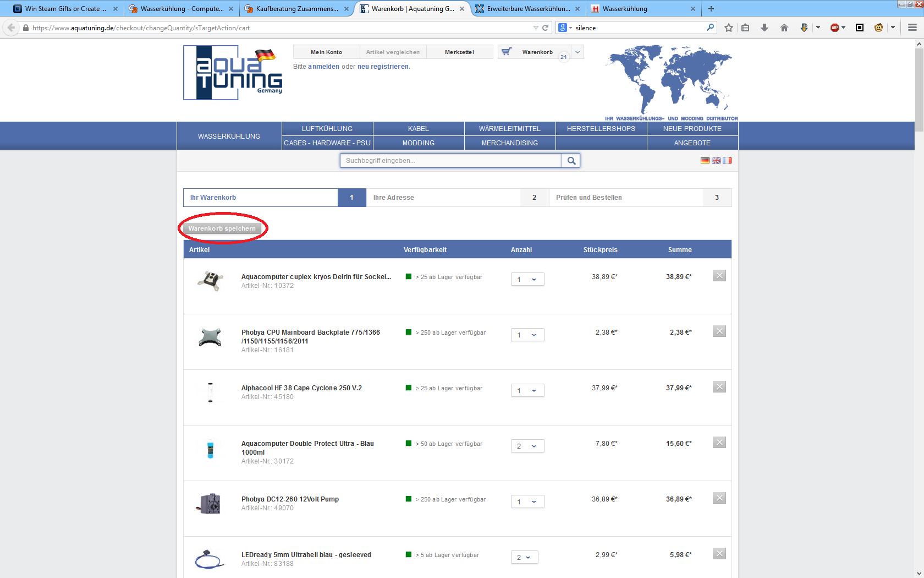Screen dimensions: 924x578
Task: Switch to the Erweiterbare Wasserkühlun... tab
Action: [x=527, y=9]
